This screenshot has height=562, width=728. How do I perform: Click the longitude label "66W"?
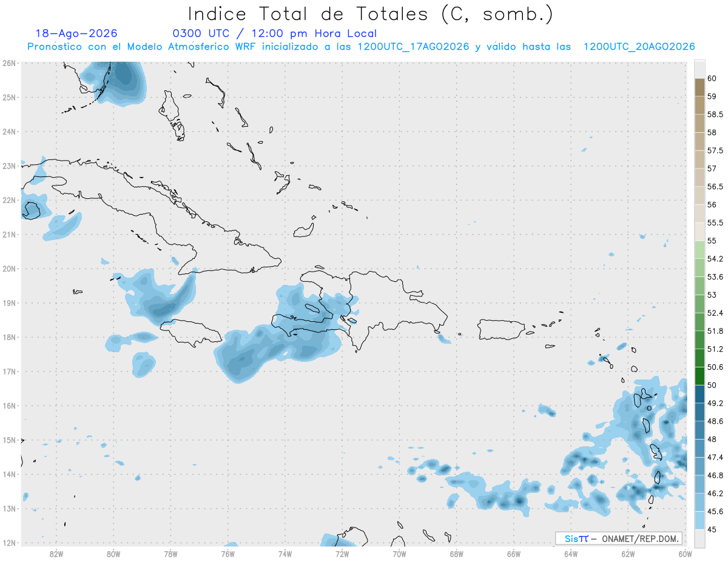tap(514, 554)
